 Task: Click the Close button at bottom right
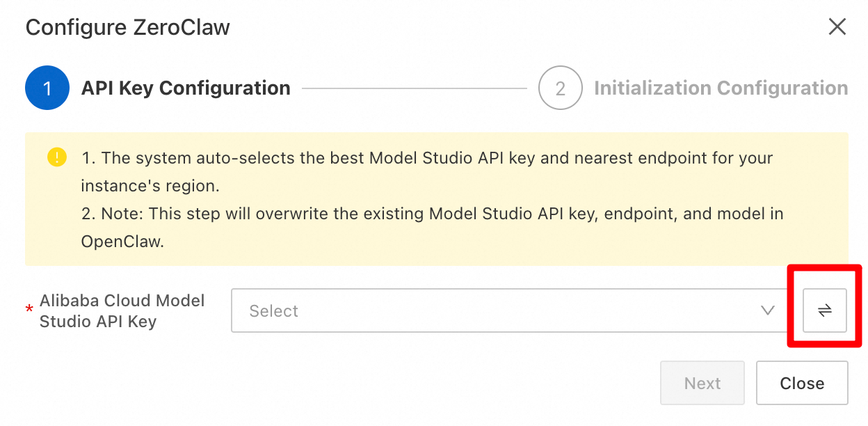point(802,383)
